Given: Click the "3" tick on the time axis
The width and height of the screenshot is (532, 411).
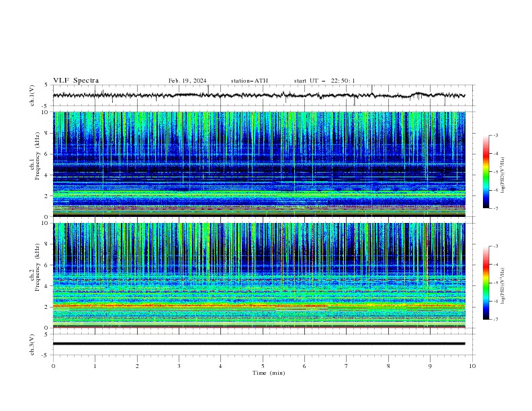Looking at the screenshot, I should point(179,366).
